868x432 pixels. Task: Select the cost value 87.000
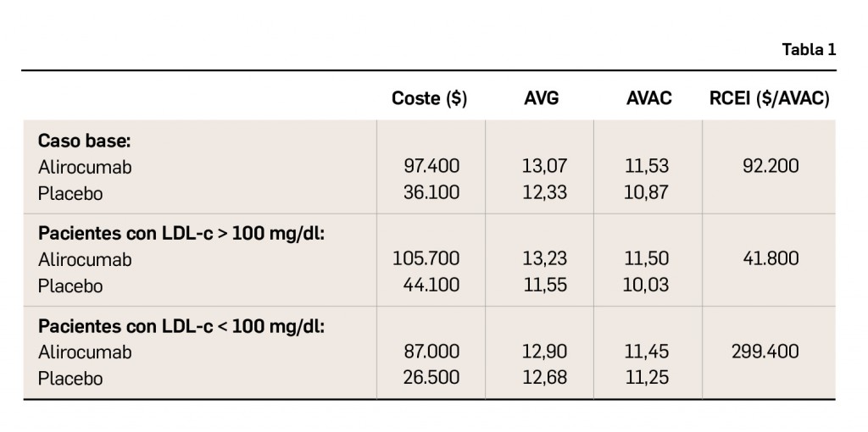(x=431, y=352)
